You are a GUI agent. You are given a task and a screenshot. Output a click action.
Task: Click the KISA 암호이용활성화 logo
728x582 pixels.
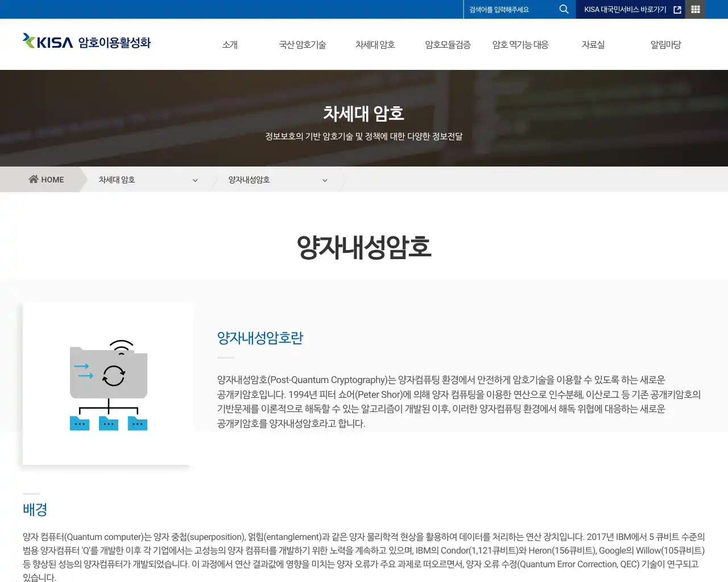[86, 42]
